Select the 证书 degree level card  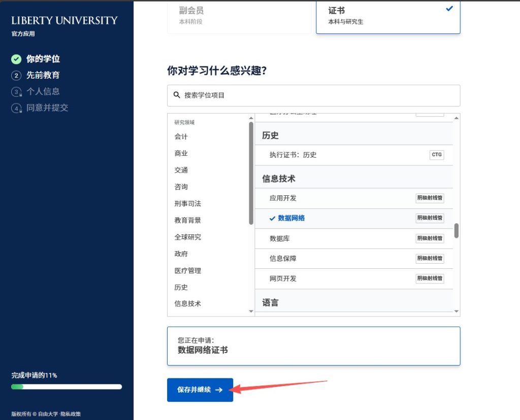387,15
